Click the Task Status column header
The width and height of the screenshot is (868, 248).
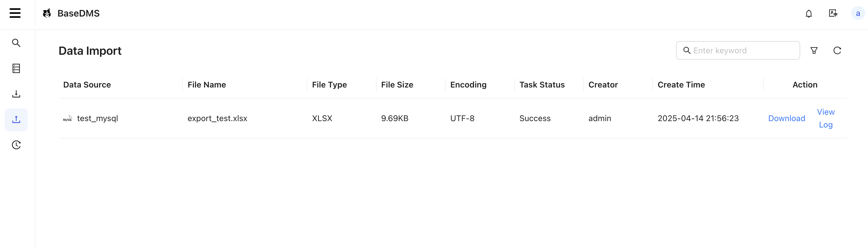coord(542,85)
